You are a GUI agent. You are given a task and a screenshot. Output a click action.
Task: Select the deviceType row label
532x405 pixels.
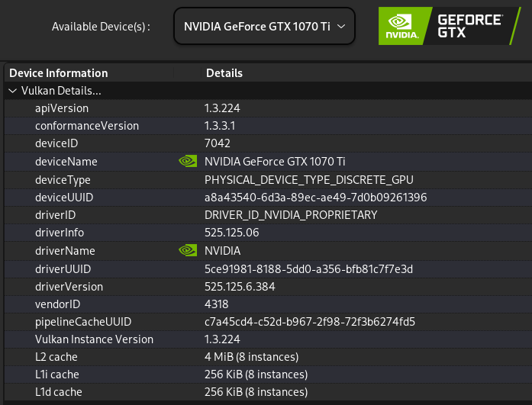pos(63,180)
